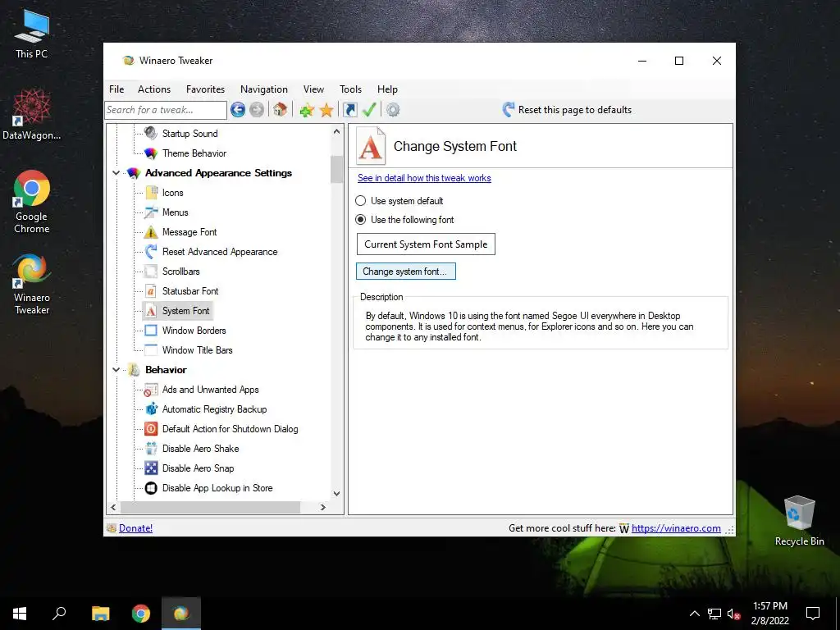Click the Current System Font Sample box

(426, 244)
